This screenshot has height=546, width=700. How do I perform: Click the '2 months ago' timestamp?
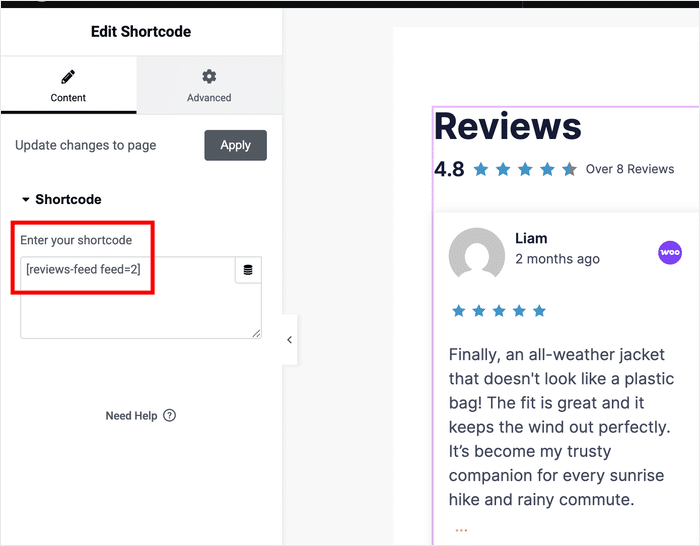557,259
